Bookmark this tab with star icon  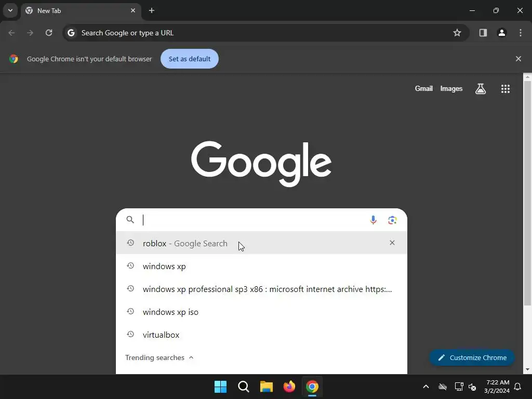coord(457,33)
